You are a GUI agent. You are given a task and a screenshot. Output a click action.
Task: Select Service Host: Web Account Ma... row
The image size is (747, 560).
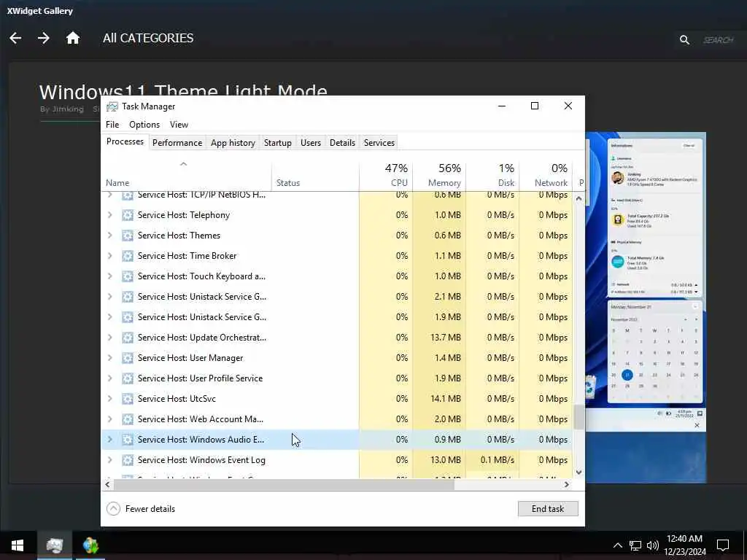(337, 419)
